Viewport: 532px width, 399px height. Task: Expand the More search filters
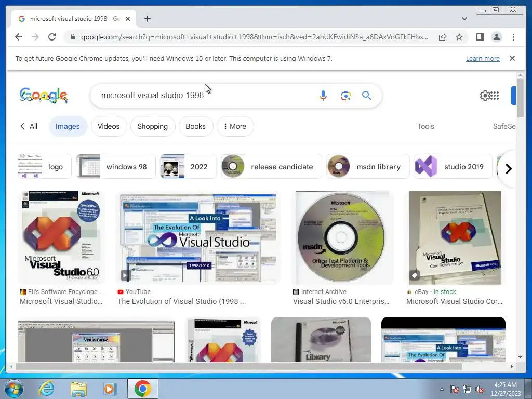pos(235,126)
